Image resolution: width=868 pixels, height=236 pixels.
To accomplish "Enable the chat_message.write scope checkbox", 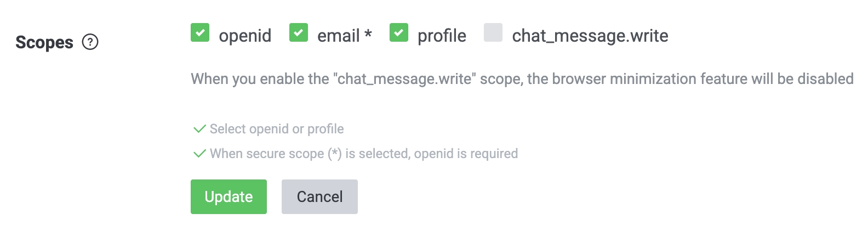I will 493,33.
